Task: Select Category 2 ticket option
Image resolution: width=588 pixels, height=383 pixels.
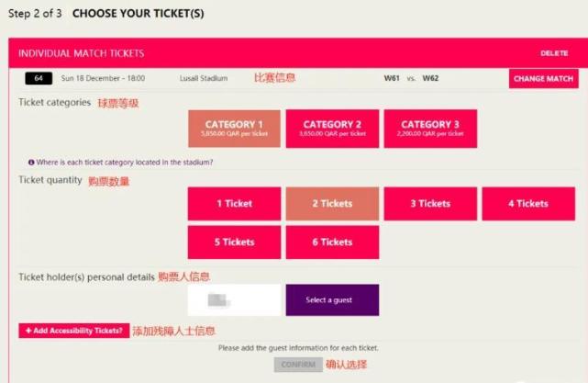Action: click(332, 129)
